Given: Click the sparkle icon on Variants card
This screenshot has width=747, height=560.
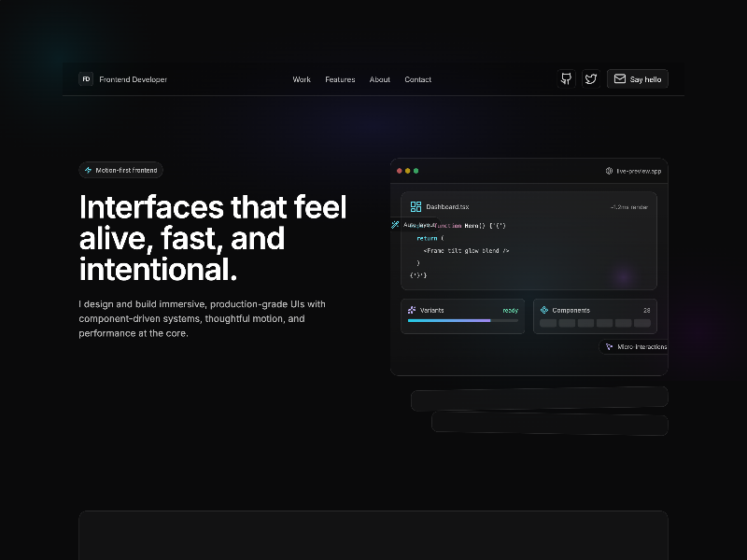Looking at the screenshot, I should [x=411, y=310].
